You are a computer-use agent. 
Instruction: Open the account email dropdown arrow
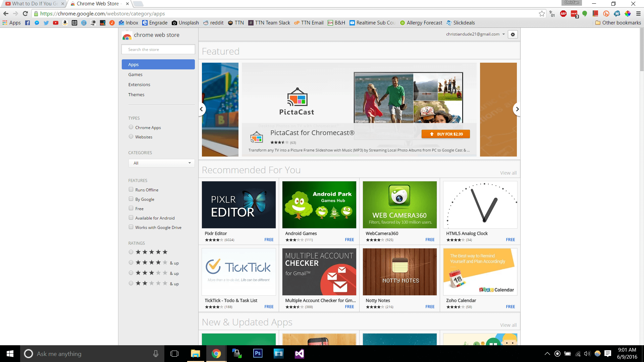[x=504, y=34]
